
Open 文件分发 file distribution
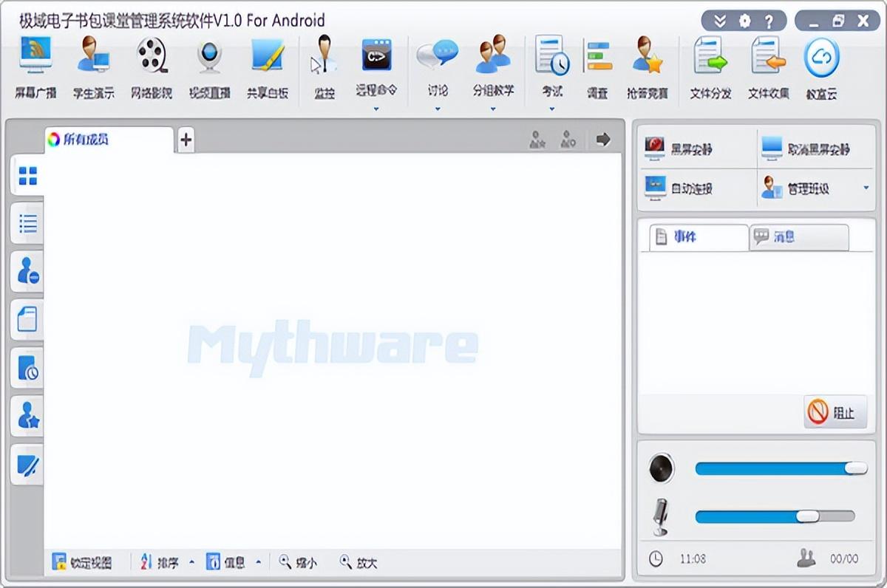click(710, 69)
